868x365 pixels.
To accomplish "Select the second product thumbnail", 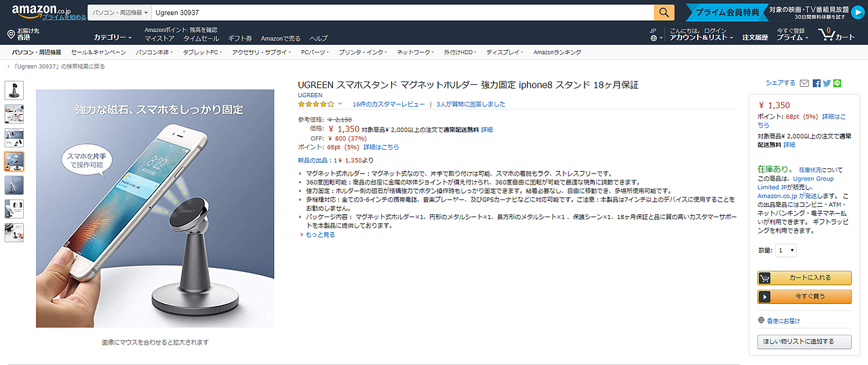I will (x=14, y=113).
